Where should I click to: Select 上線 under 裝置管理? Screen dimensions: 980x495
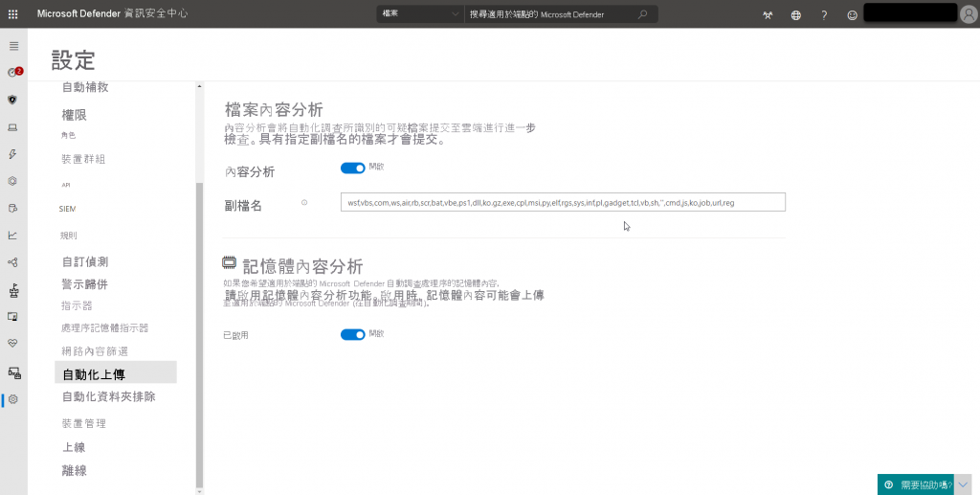point(74,447)
